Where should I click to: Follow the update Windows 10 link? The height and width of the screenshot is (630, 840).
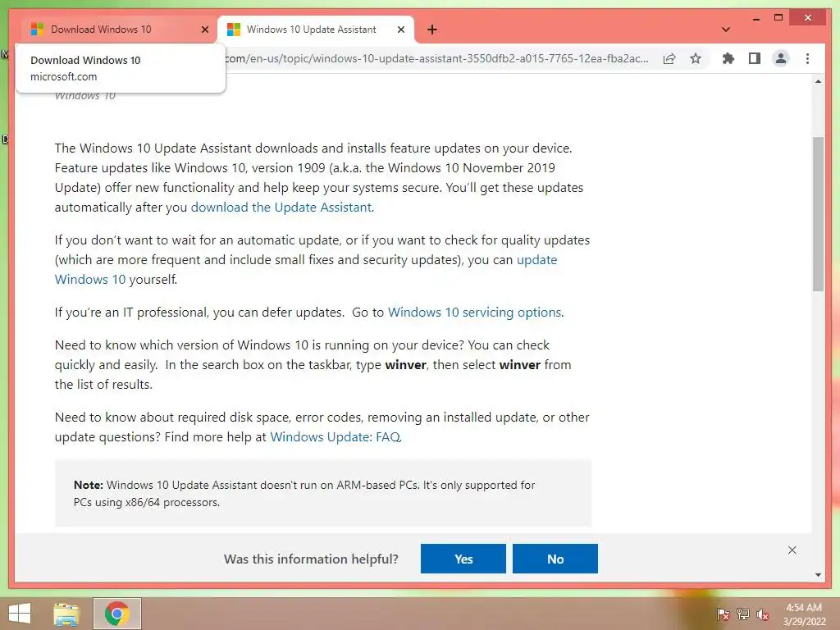(306, 269)
